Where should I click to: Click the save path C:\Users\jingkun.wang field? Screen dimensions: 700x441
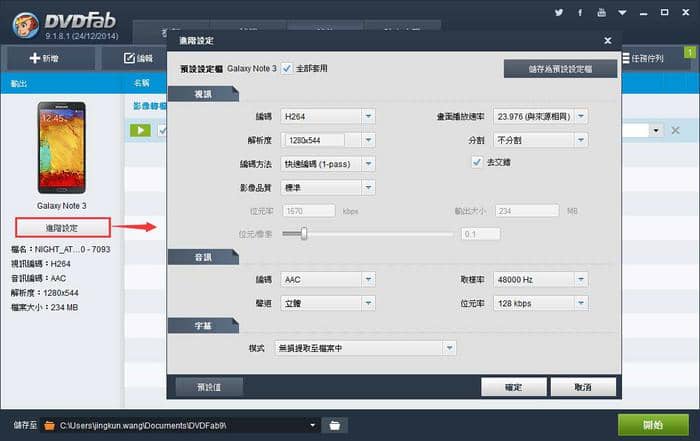coord(182,425)
